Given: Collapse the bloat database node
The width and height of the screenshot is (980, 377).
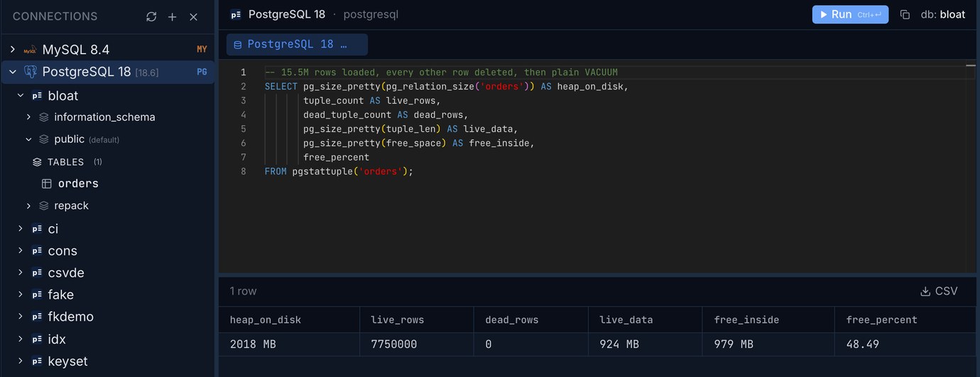Looking at the screenshot, I should point(20,96).
